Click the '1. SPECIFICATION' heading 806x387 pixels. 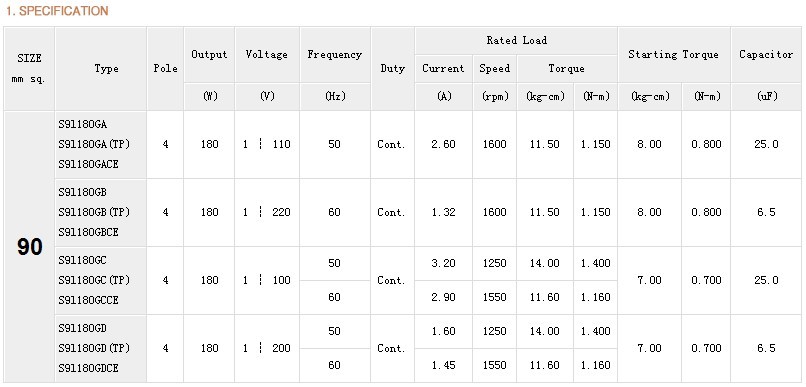pos(57,11)
